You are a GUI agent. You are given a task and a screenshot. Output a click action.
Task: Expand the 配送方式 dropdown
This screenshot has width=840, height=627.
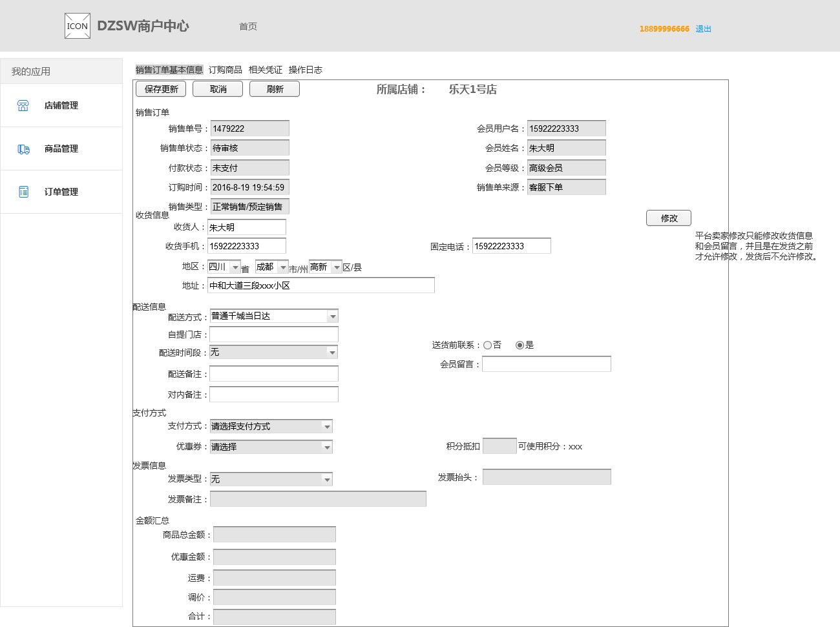(274, 316)
